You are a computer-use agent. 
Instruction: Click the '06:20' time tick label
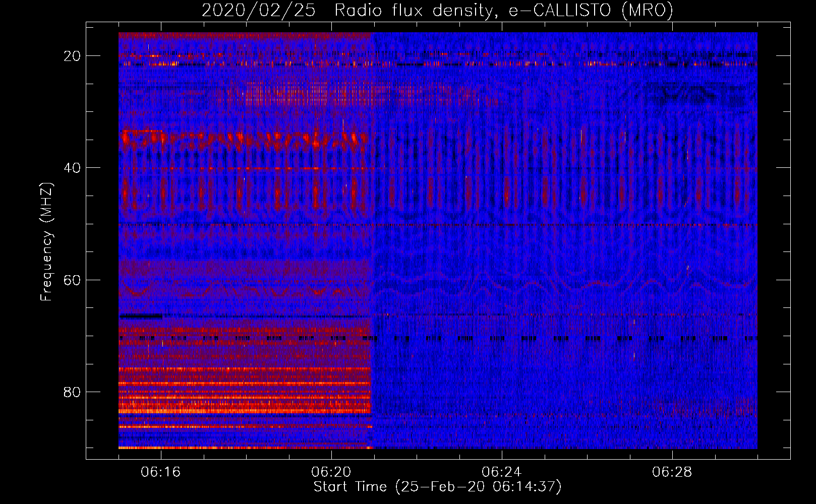(x=331, y=472)
